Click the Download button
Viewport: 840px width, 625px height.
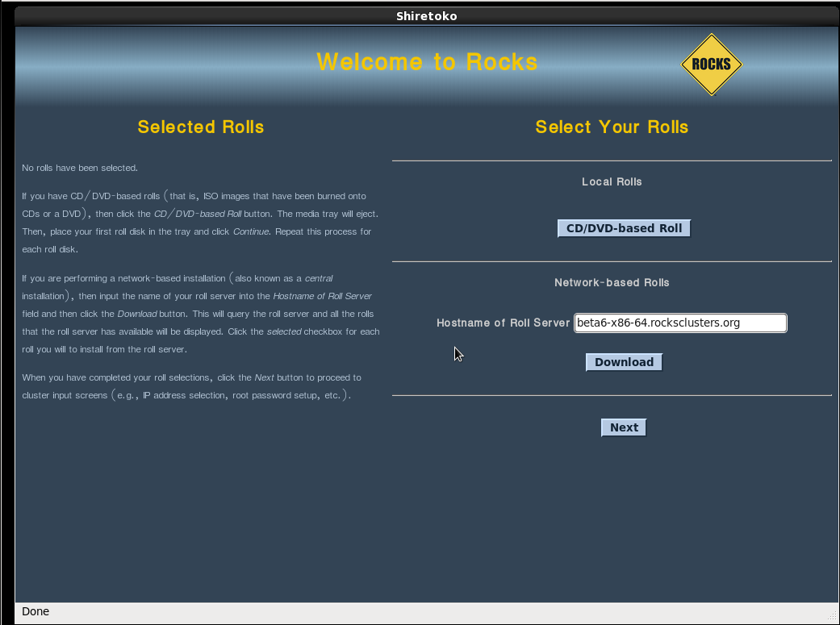click(624, 362)
